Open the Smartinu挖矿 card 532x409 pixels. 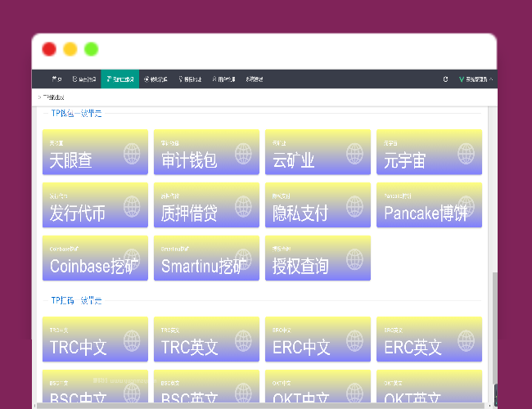(206, 258)
